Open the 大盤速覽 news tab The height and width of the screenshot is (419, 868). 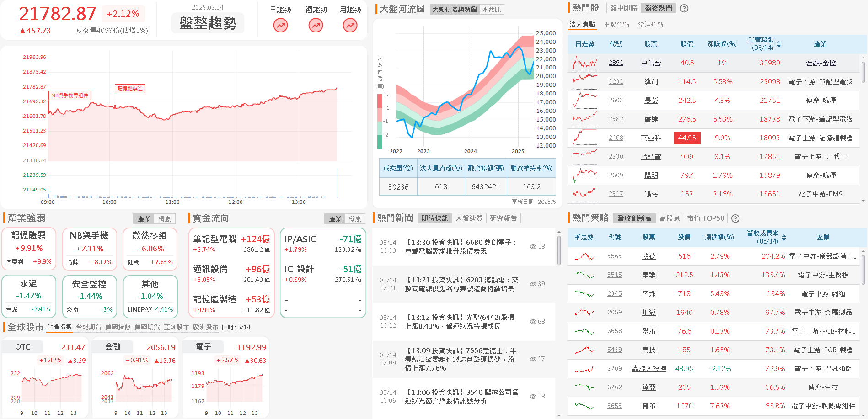click(469, 218)
